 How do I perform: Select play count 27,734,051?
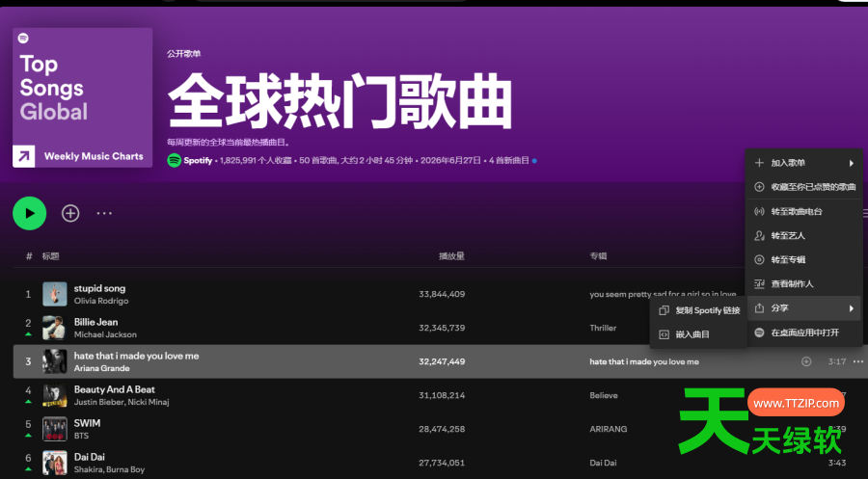(442, 463)
